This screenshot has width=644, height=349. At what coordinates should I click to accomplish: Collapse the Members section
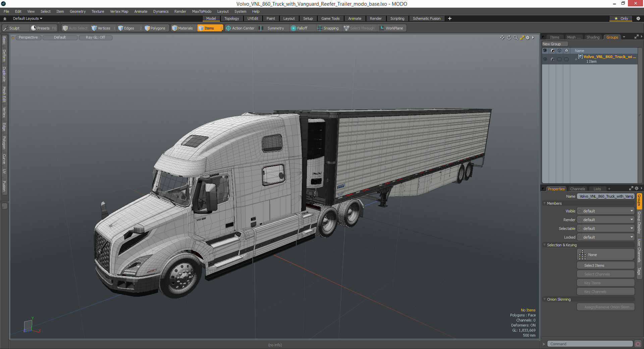544,203
